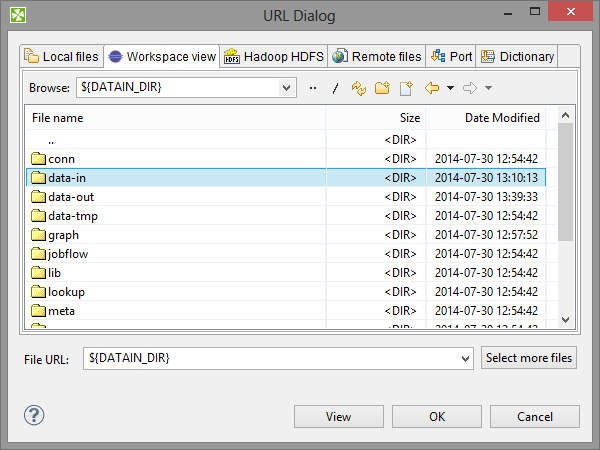Click the data-tmp folder name
600x450 pixels.
[x=73, y=216]
